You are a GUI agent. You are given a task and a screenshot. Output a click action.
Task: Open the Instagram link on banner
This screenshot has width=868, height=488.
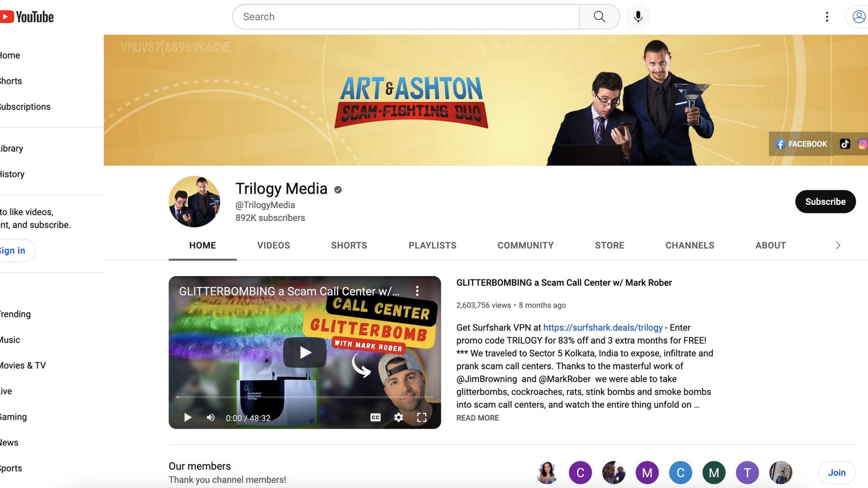(863, 144)
